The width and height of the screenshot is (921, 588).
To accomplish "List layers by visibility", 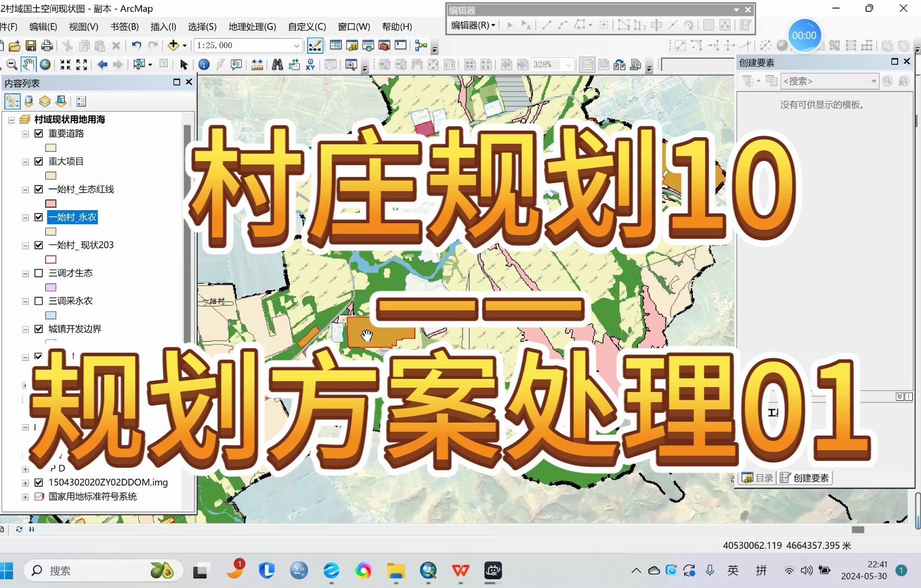I will click(x=45, y=101).
